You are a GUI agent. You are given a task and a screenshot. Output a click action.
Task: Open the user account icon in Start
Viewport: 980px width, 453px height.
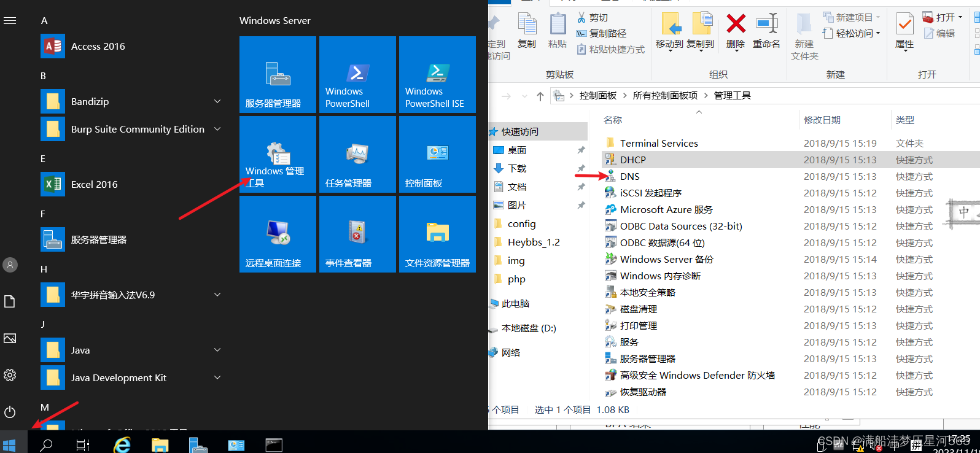pyautogui.click(x=10, y=265)
